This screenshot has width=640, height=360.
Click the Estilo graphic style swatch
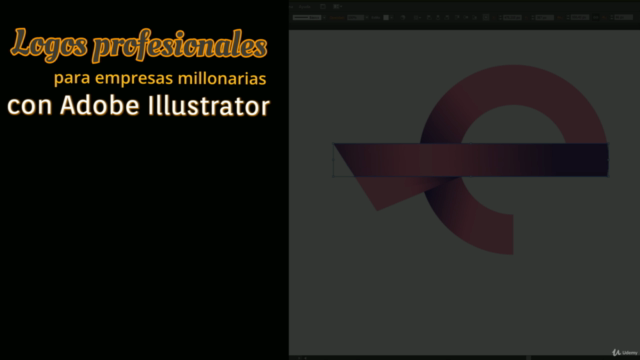click(x=386, y=18)
